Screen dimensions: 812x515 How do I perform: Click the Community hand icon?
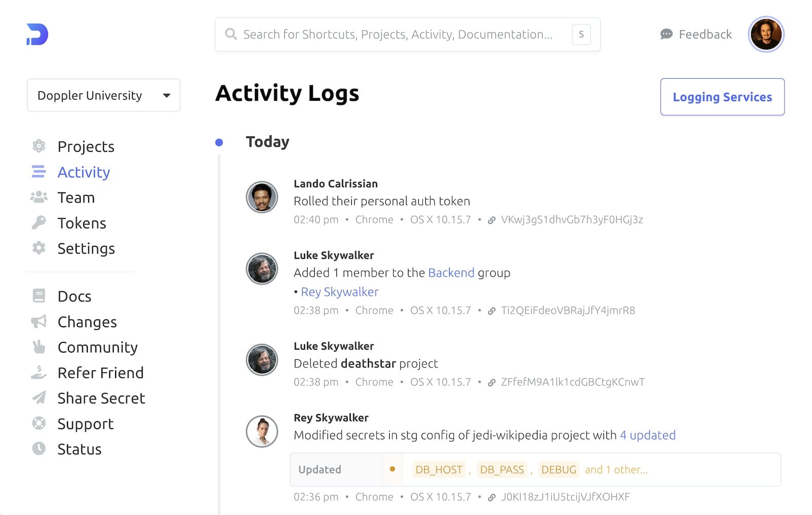tap(39, 347)
